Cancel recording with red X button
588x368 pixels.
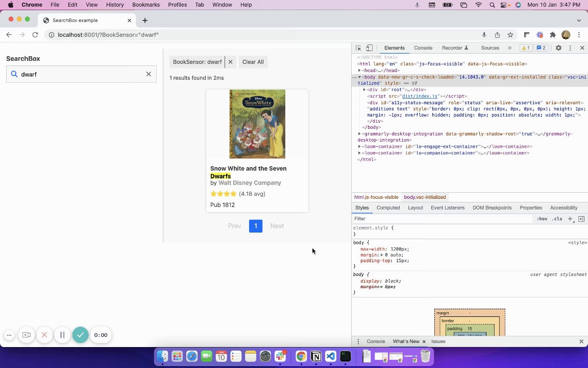[44, 335]
